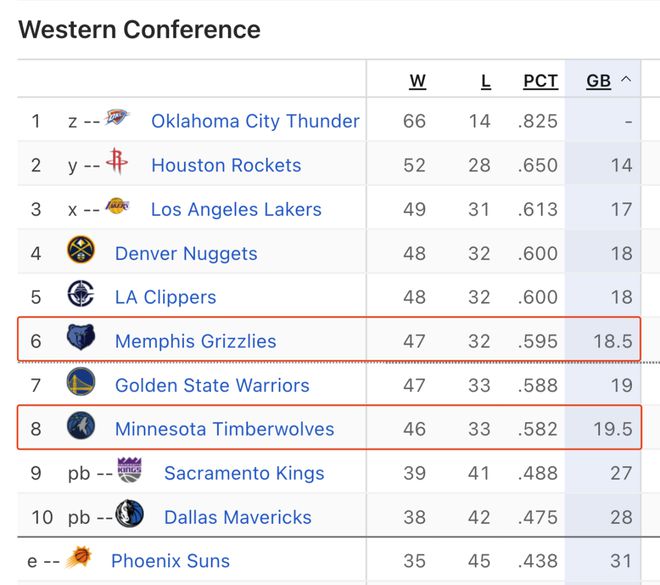Click the Dallas Mavericks logo

(130, 513)
